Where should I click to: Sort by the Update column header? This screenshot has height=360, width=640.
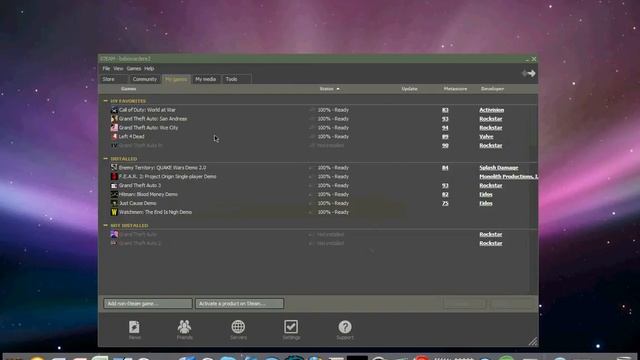[x=409, y=89]
